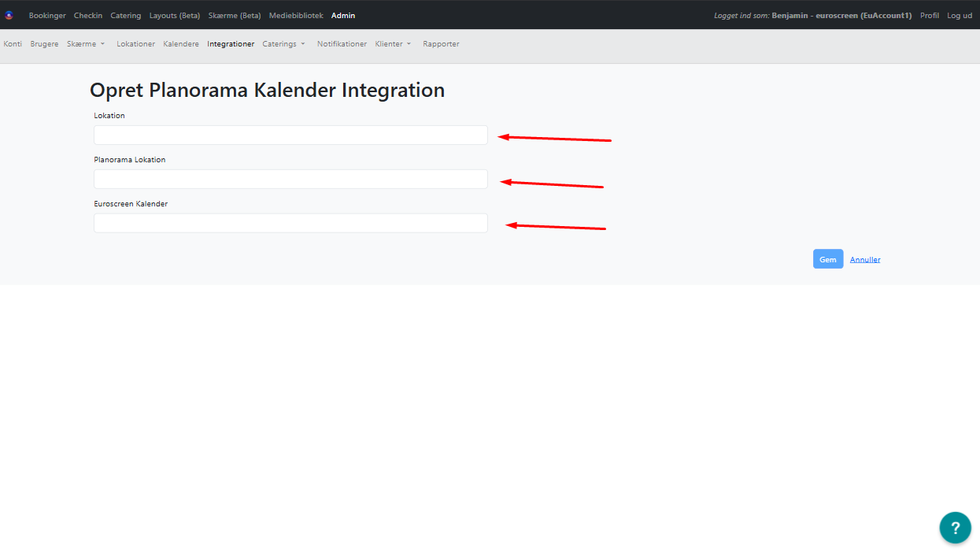Open Skærme (Beta) in top bar
This screenshot has height=553, width=980.
tap(235, 16)
